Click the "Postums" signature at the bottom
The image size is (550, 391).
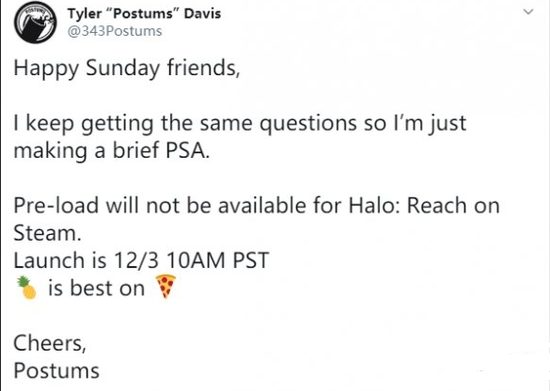coord(56,371)
